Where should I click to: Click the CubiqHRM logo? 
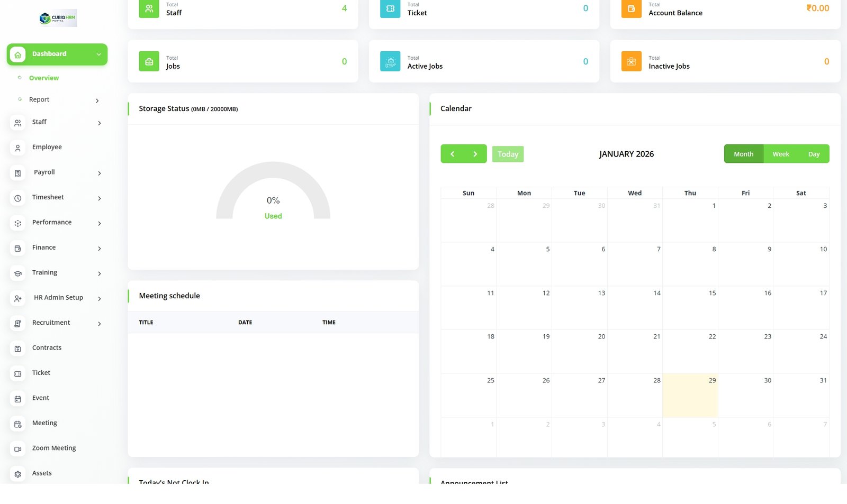[58, 18]
